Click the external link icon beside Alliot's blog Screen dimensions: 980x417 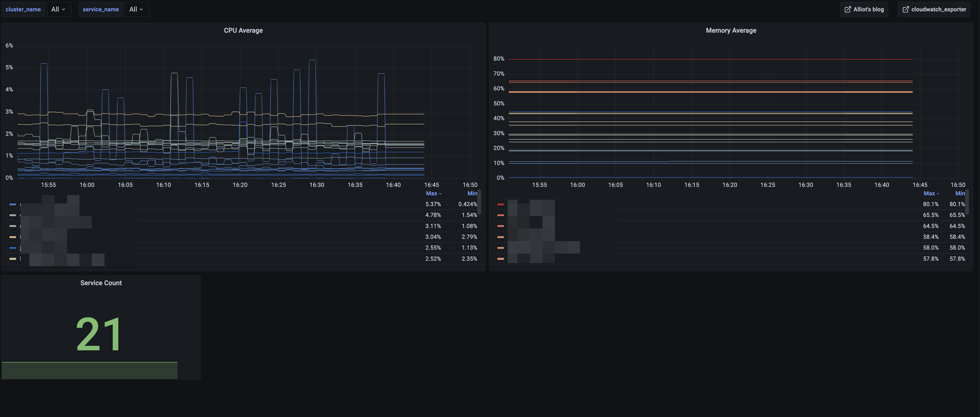[x=848, y=9]
